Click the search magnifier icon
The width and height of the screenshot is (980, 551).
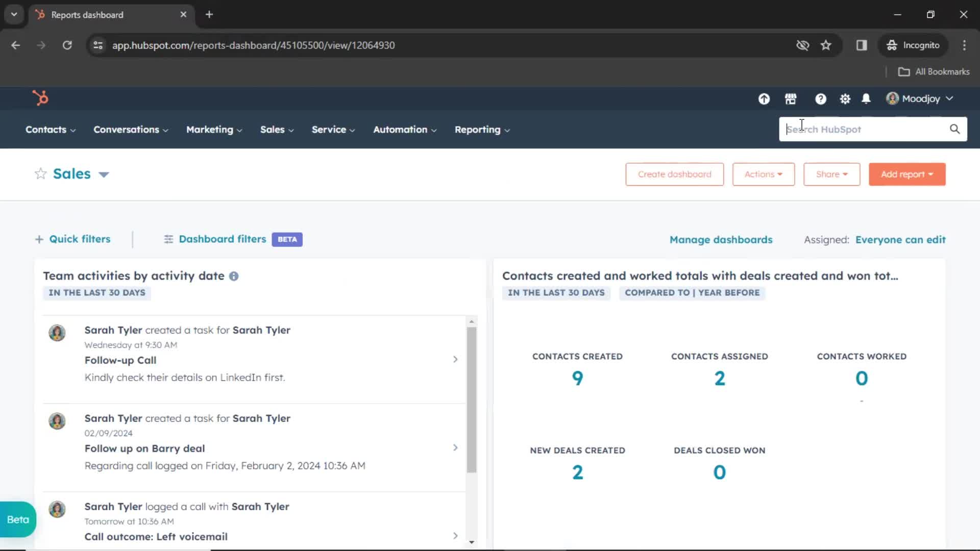click(x=954, y=129)
